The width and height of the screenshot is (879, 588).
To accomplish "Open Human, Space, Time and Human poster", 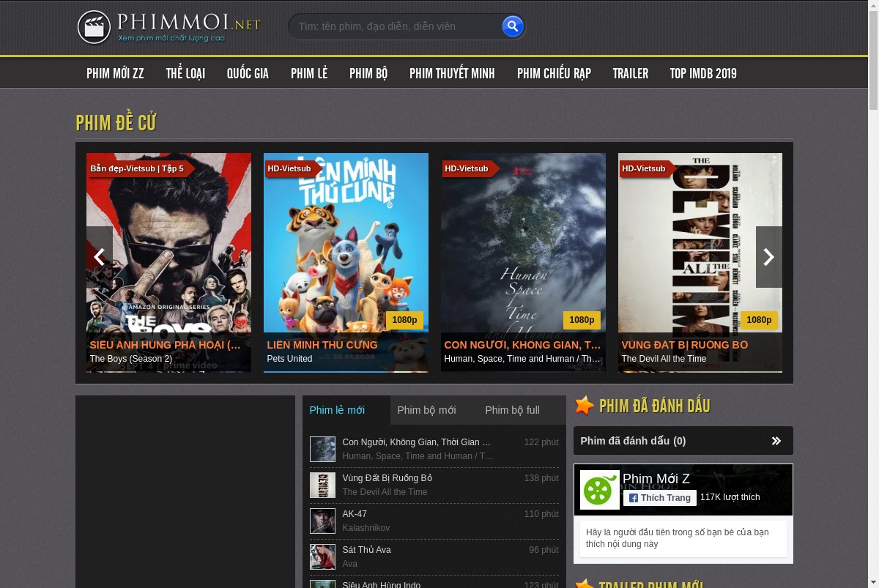I will coord(523,262).
